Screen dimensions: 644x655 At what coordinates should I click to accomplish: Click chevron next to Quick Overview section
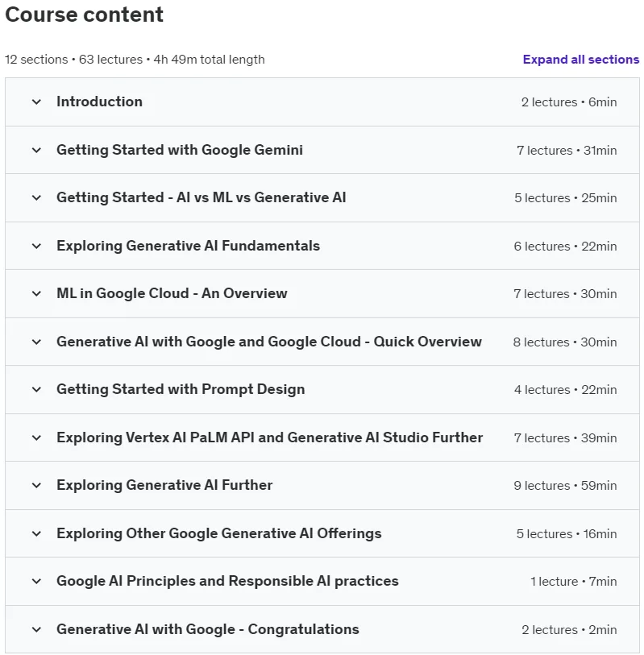37,342
